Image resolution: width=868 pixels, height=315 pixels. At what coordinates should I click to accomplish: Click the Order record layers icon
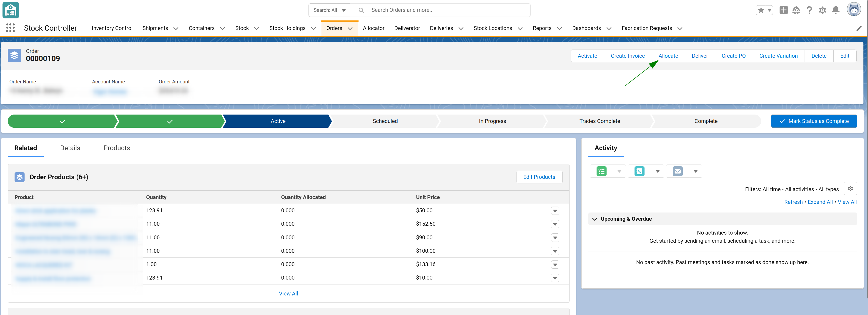pyautogui.click(x=15, y=55)
